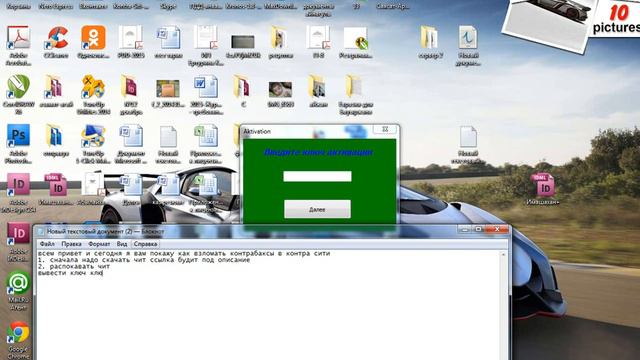Click the blue activation key prompt heading
The height and width of the screenshot is (360, 640).
318,152
